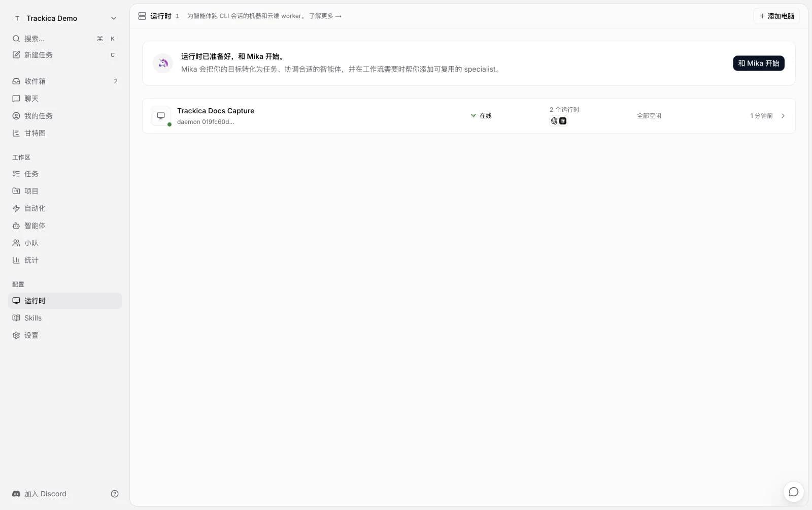Click the 智能体 robot icon
The image size is (812, 510).
[16, 226]
